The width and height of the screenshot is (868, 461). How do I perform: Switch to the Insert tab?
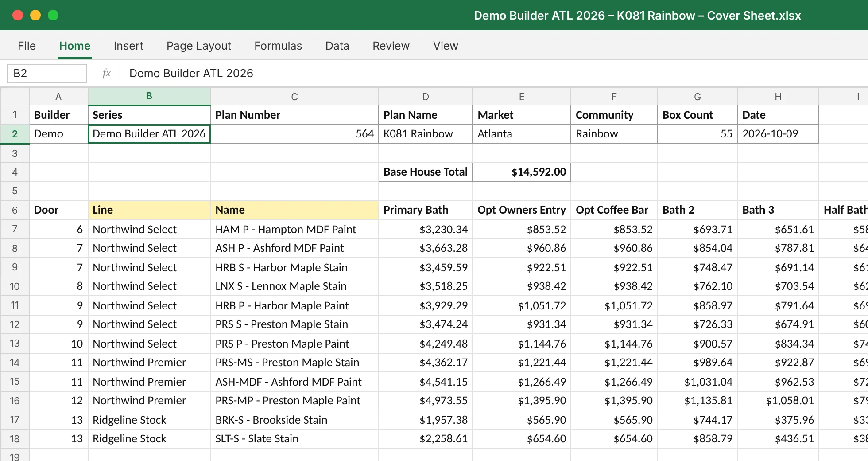click(128, 46)
